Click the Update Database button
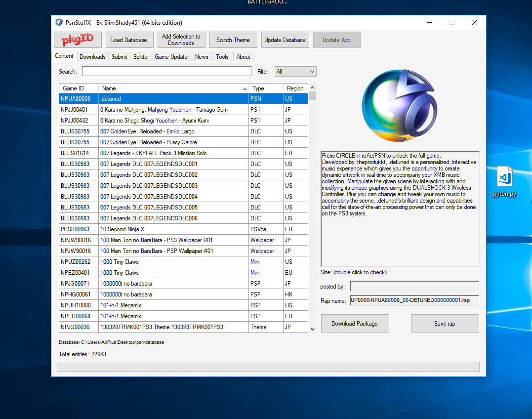Viewport: 532px width, 419px height. (285, 40)
